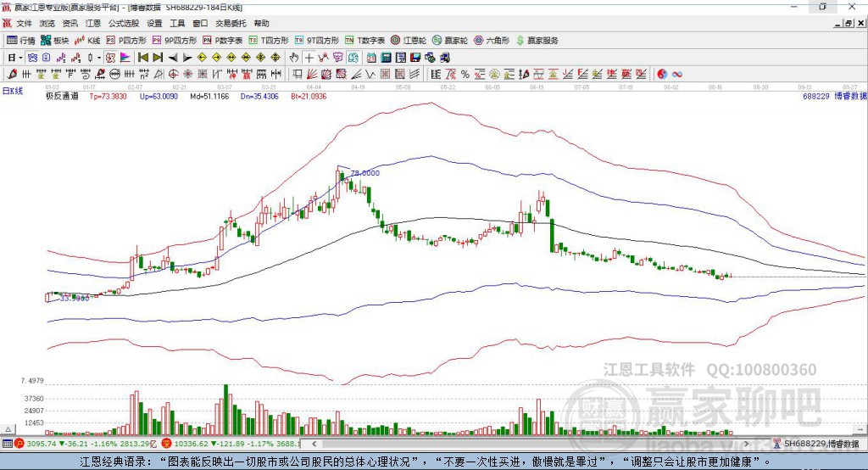
Task: Click the status bar table grid icon
Action: click(x=7, y=444)
